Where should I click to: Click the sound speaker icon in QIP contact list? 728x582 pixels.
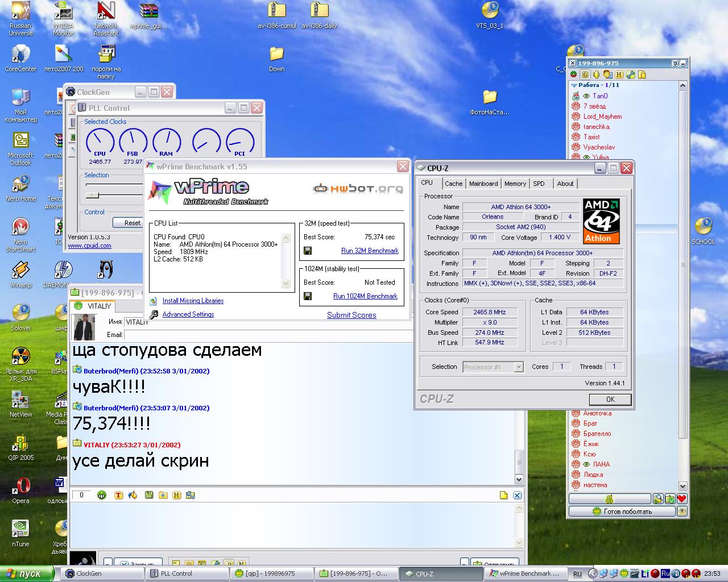point(597,74)
